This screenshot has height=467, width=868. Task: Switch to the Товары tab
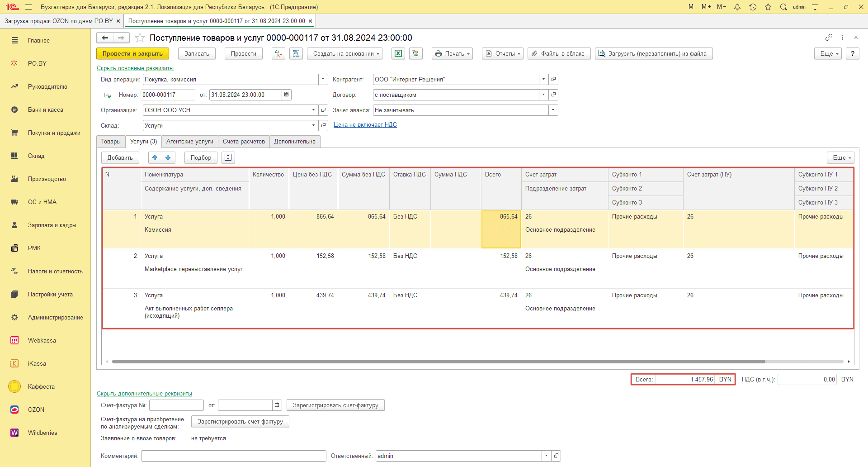(x=111, y=142)
